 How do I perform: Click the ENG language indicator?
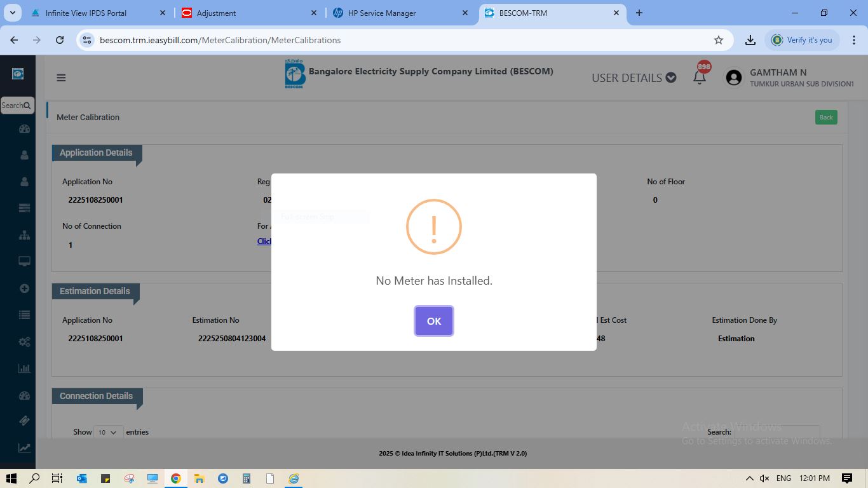coord(783,478)
